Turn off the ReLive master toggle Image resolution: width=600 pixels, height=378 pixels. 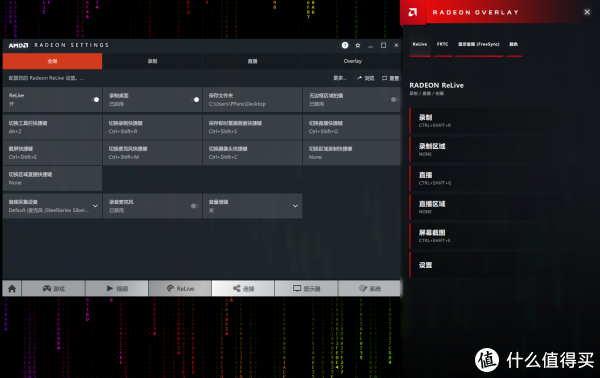(x=95, y=99)
